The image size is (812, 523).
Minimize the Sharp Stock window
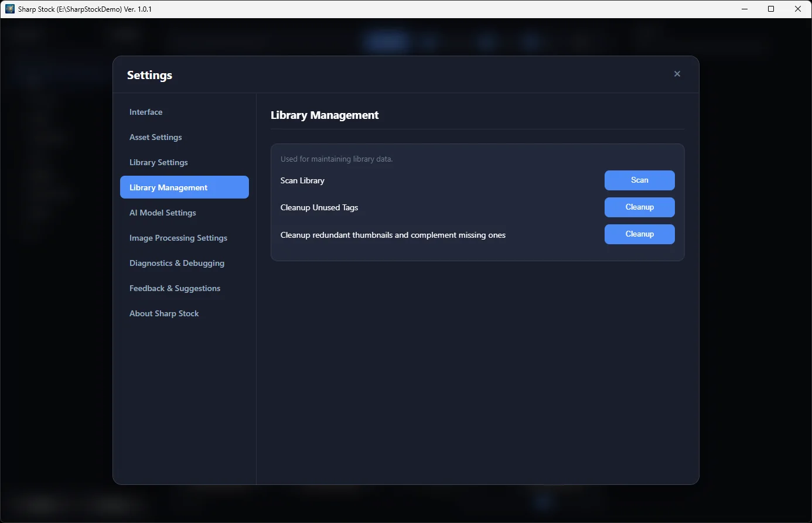point(745,9)
